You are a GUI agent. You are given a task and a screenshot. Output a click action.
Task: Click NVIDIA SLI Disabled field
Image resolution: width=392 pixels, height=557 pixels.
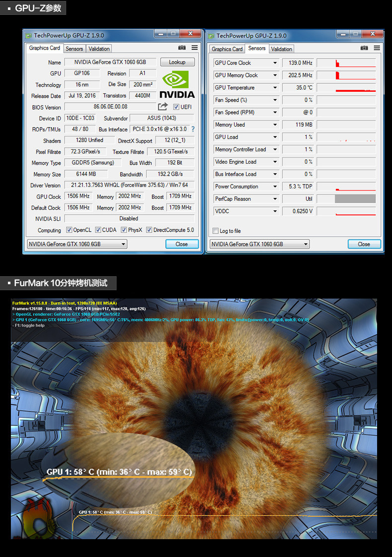pyautogui.click(x=130, y=218)
